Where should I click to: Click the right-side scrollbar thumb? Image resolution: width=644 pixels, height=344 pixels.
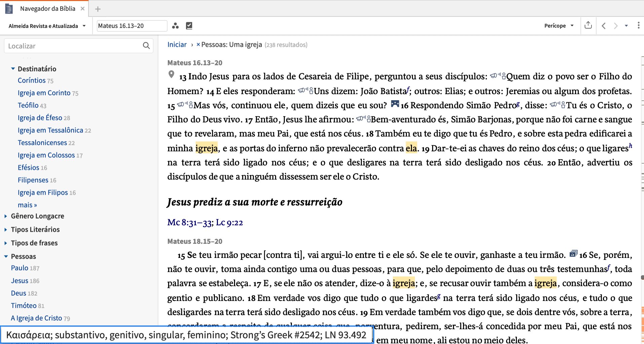click(642, 277)
